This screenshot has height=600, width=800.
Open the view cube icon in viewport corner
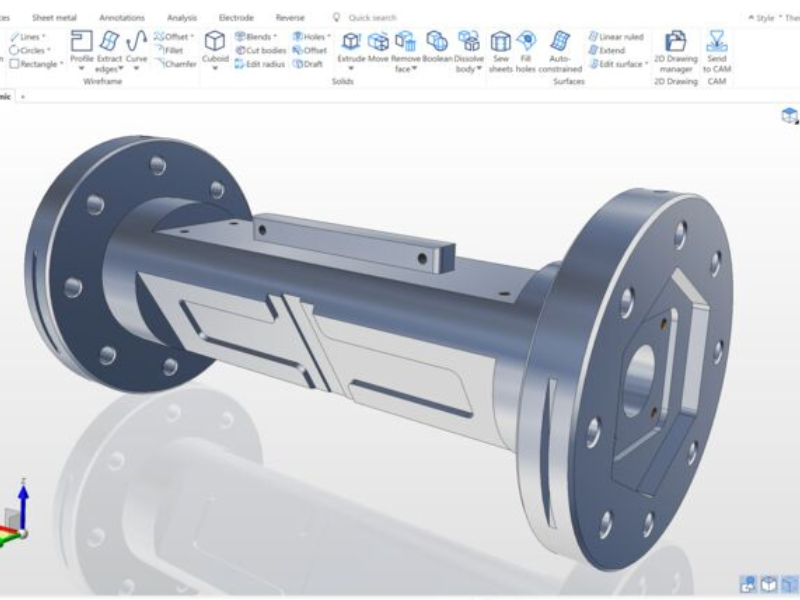pyautogui.click(x=789, y=115)
